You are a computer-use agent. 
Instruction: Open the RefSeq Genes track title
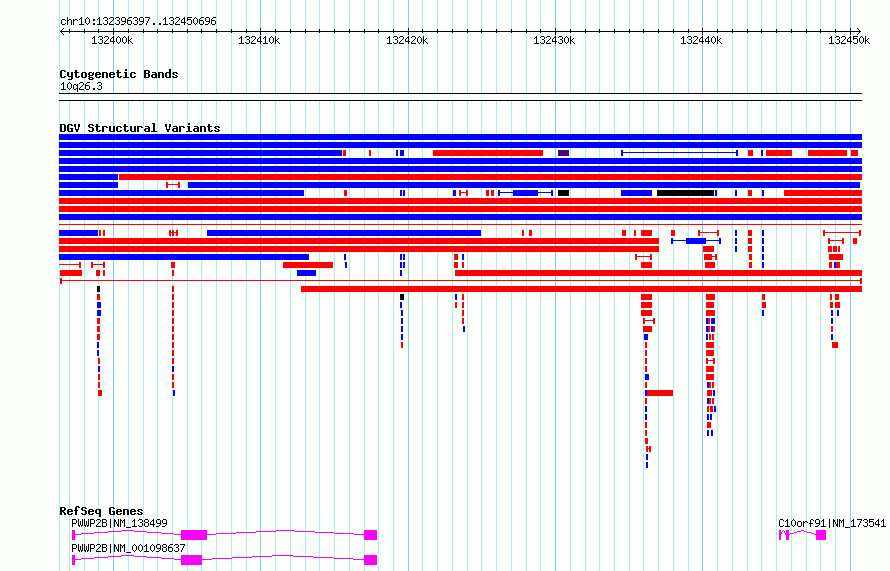click(x=101, y=511)
